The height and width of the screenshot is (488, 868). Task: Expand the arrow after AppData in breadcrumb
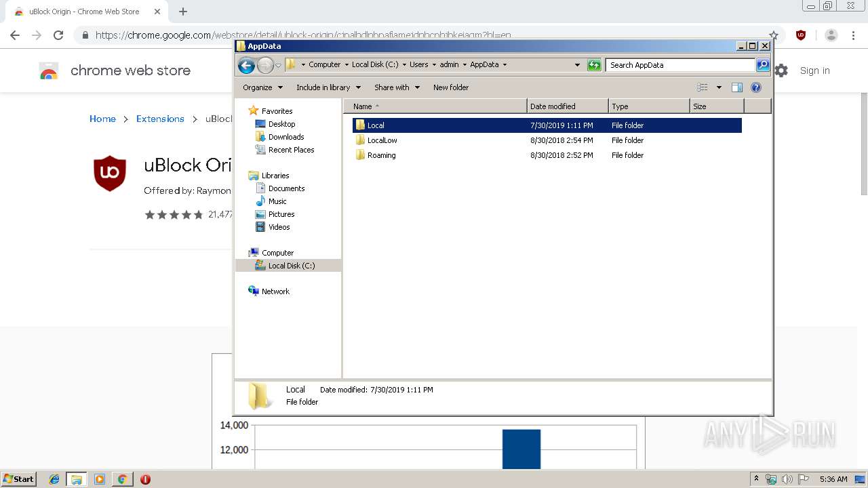click(505, 65)
